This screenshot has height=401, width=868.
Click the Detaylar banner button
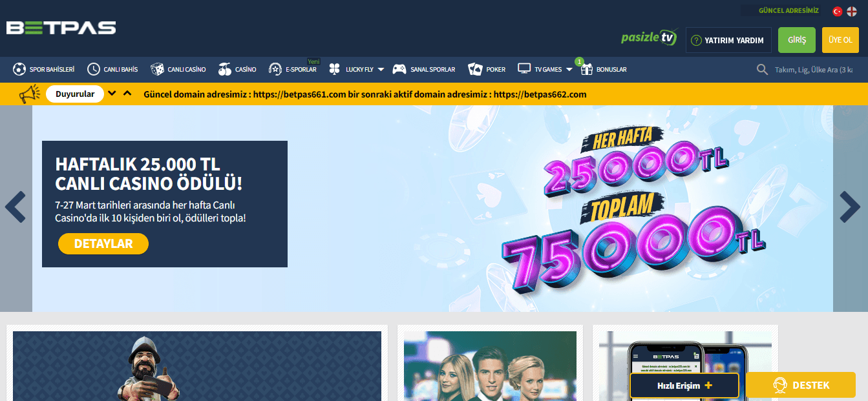pos(103,244)
